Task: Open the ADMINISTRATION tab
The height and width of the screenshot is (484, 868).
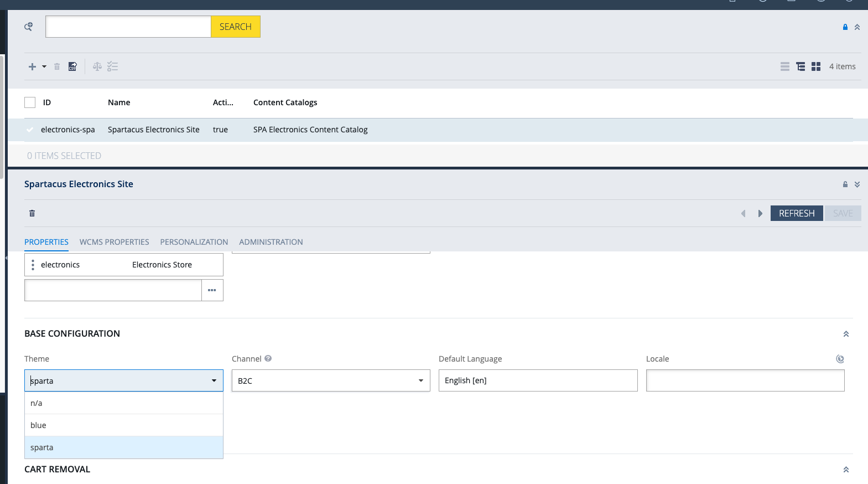Action: 271,242
